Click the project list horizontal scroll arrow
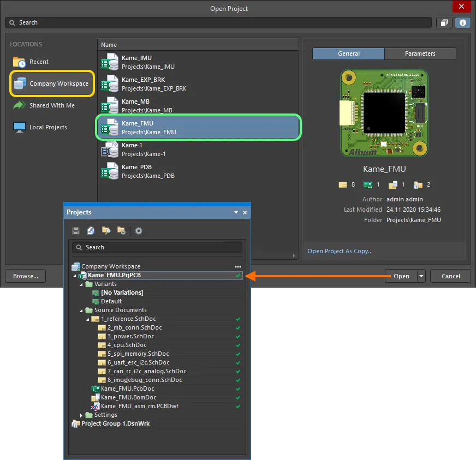This screenshot has width=476, height=460. (x=294, y=255)
